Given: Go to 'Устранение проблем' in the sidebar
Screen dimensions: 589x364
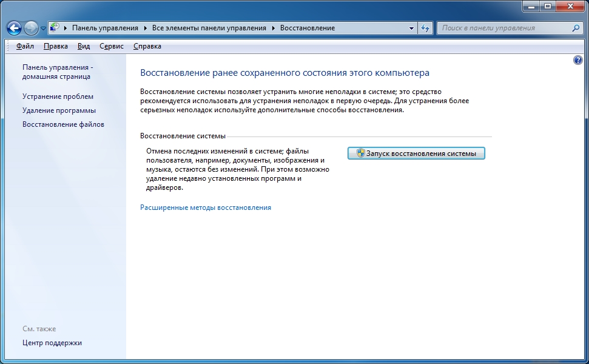Looking at the screenshot, I should [x=58, y=96].
